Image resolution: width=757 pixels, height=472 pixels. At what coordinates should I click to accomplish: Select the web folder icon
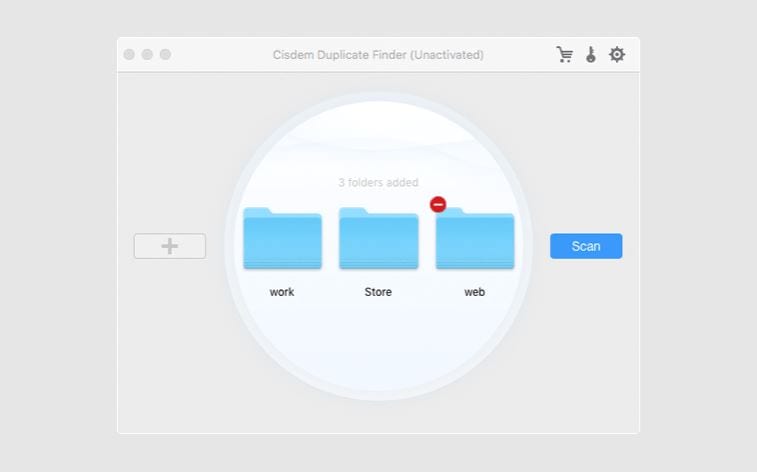click(475, 238)
